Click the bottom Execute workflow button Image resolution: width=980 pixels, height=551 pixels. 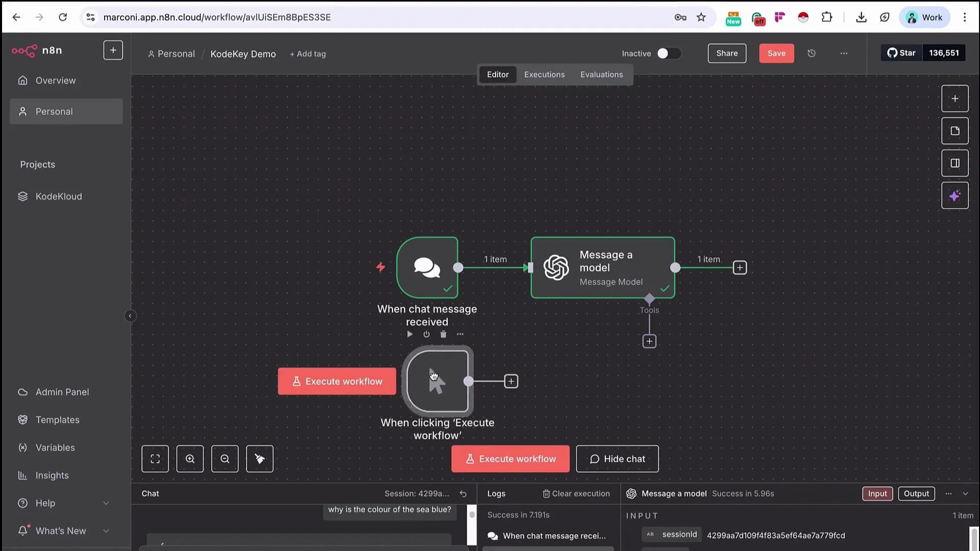(x=510, y=459)
